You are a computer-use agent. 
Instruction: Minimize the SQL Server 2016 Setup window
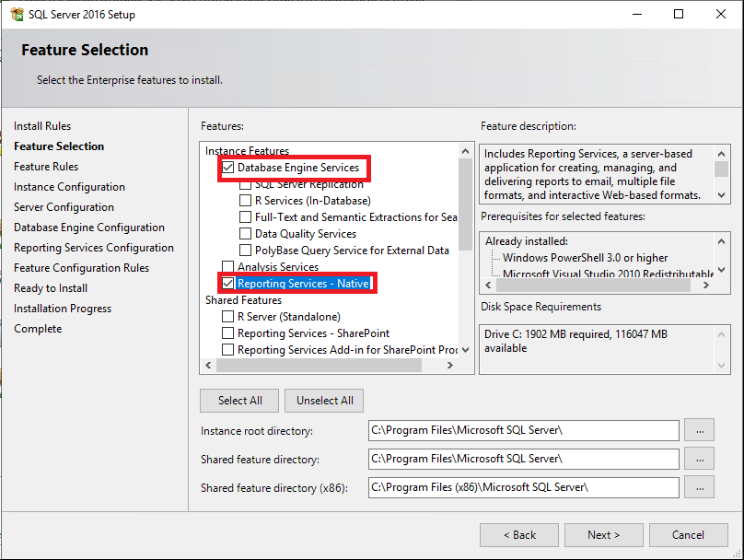point(637,14)
